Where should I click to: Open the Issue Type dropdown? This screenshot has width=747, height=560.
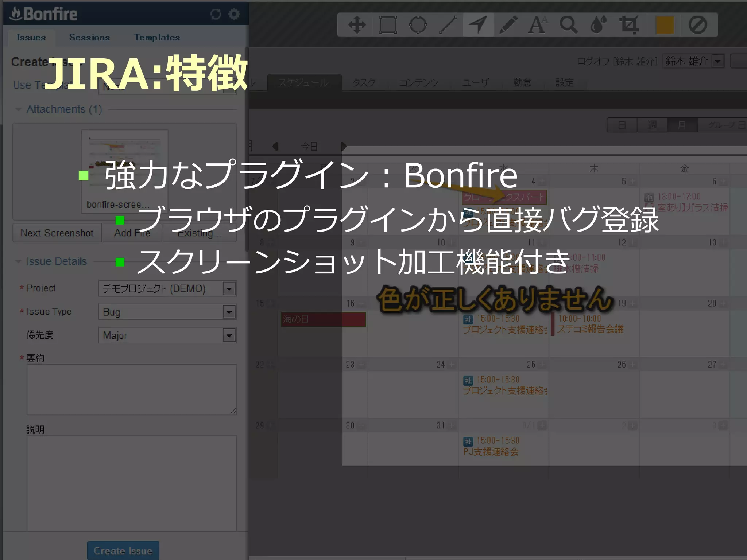click(167, 312)
